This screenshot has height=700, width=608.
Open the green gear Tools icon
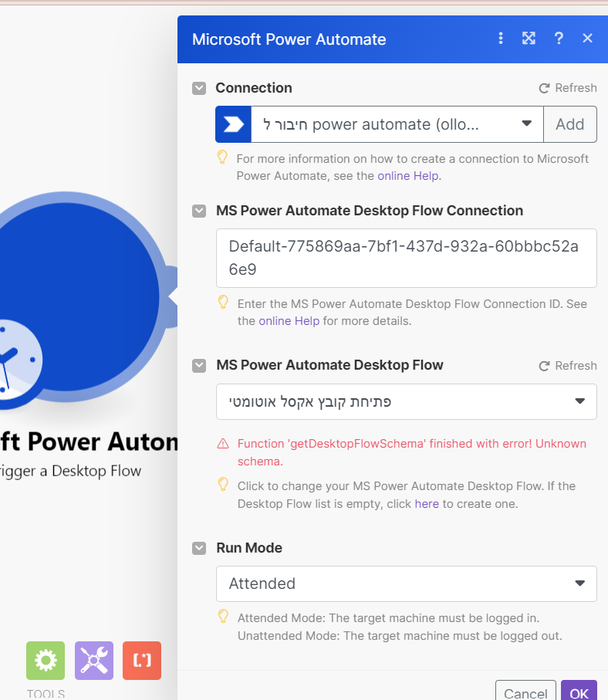(46, 661)
